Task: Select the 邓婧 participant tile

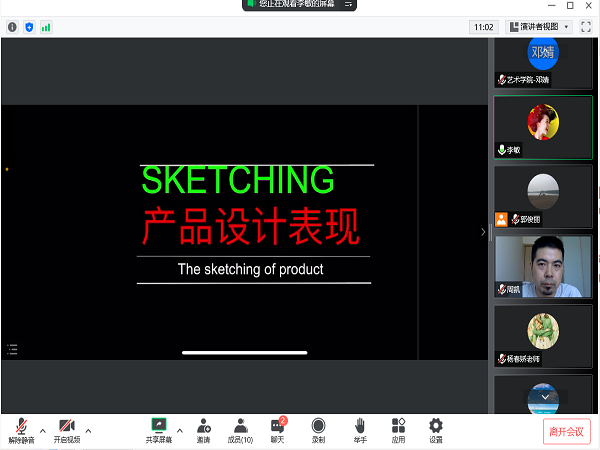Action: pyautogui.click(x=543, y=63)
